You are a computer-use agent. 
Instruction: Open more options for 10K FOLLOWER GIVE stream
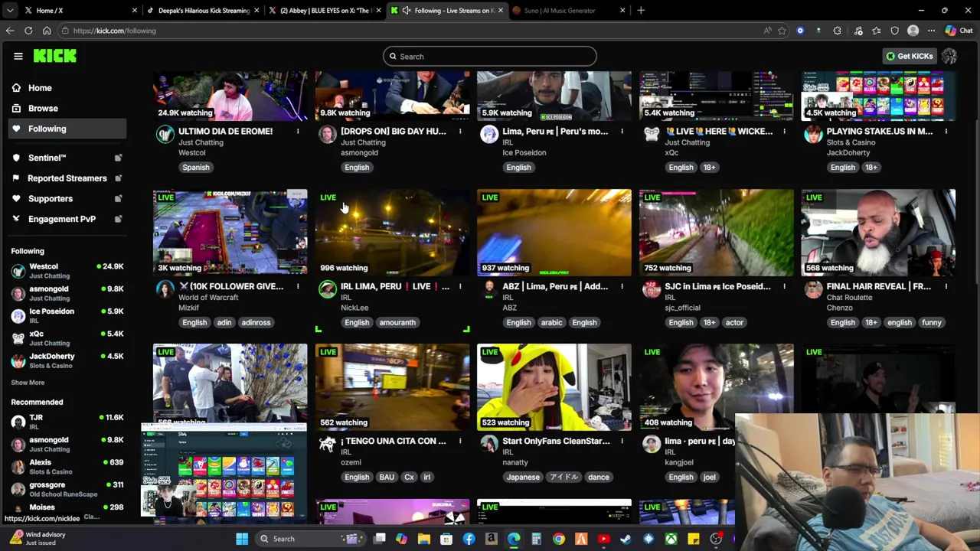click(x=298, y=286)
